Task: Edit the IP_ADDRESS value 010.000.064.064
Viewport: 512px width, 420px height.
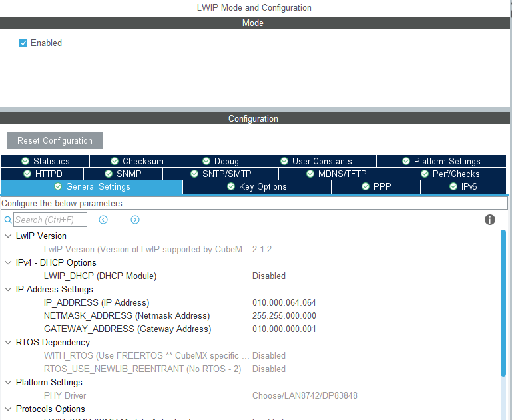Action: click(284, 302)
